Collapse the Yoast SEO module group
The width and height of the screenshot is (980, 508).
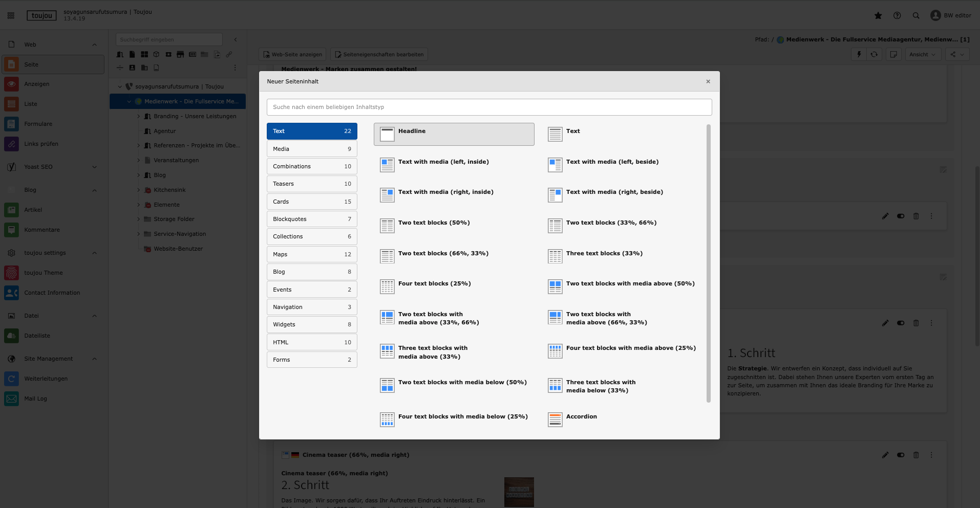(94, 167)
